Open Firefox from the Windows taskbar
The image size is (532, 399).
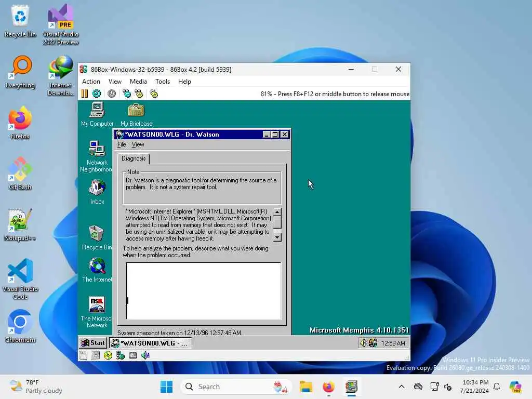328,387
